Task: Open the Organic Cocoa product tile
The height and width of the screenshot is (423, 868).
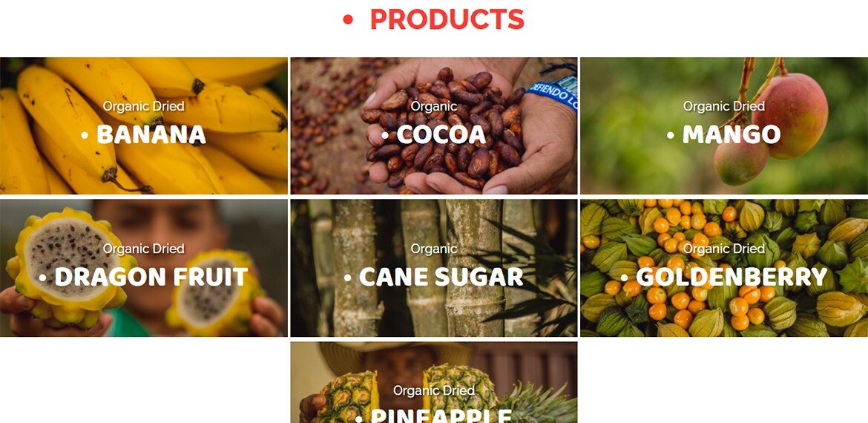Action: (434, 125)
